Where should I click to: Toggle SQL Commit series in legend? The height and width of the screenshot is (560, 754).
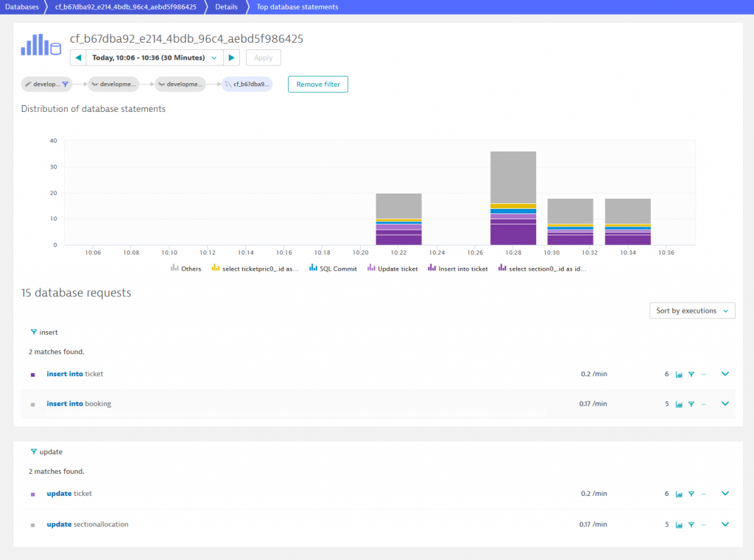tap(333, 269)
